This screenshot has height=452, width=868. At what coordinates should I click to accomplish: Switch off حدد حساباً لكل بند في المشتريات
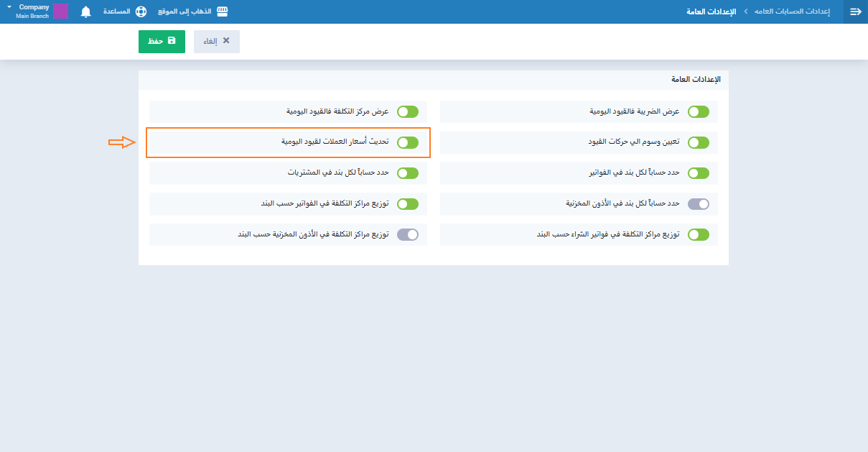[407, 173]
